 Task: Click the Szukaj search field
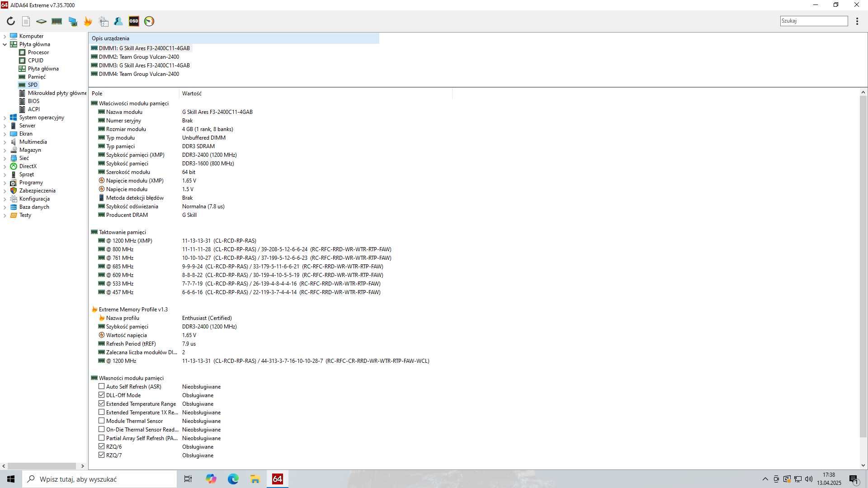click(814, 21)
